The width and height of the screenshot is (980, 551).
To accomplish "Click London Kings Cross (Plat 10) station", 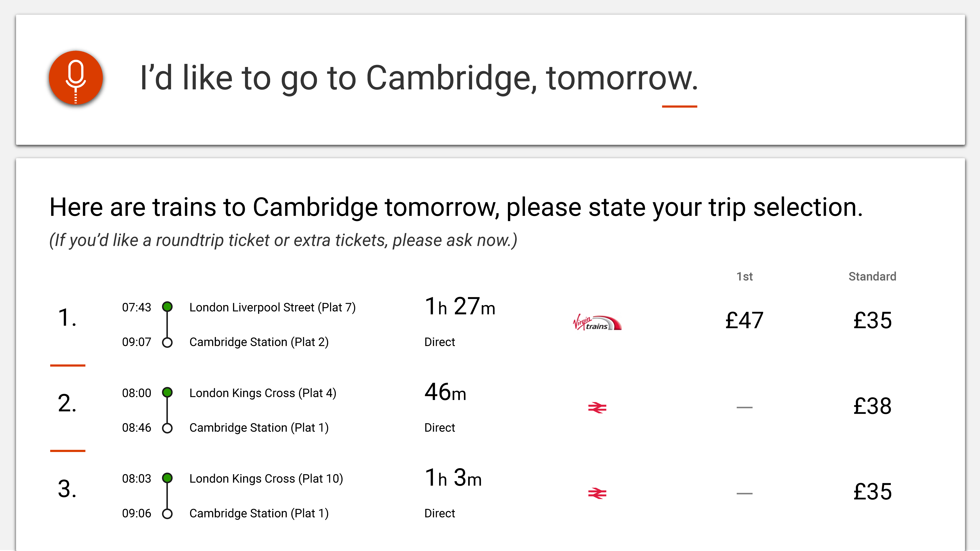I will pos(266,479).
